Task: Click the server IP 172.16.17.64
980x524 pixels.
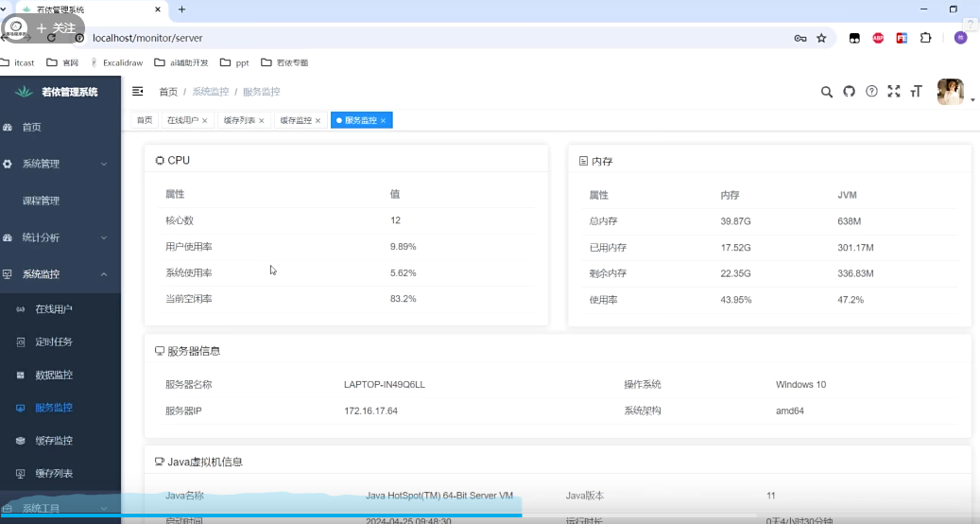Action: 370,410
